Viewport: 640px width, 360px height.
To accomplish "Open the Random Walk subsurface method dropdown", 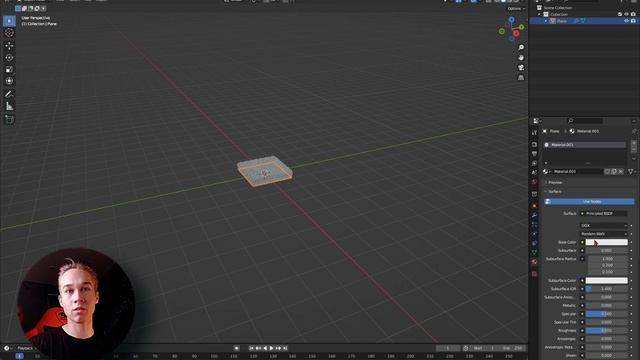I will coord(604,234).
